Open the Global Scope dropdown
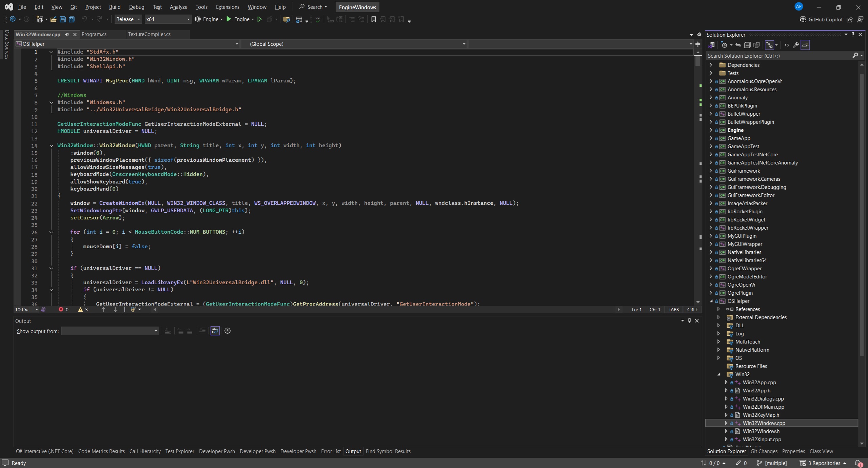The image size is (868, 468). (355, 44)
